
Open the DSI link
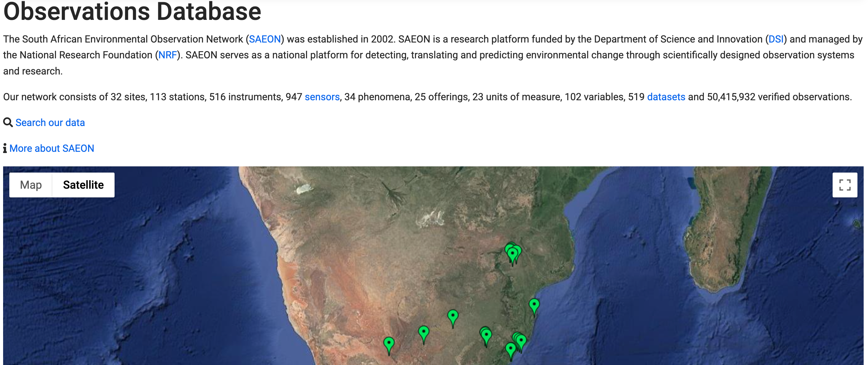[x=776, y=39]
